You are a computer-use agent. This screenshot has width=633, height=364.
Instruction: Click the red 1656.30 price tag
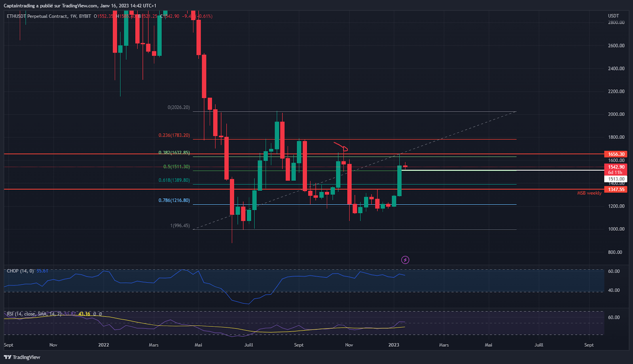click(x=616, y=154)
